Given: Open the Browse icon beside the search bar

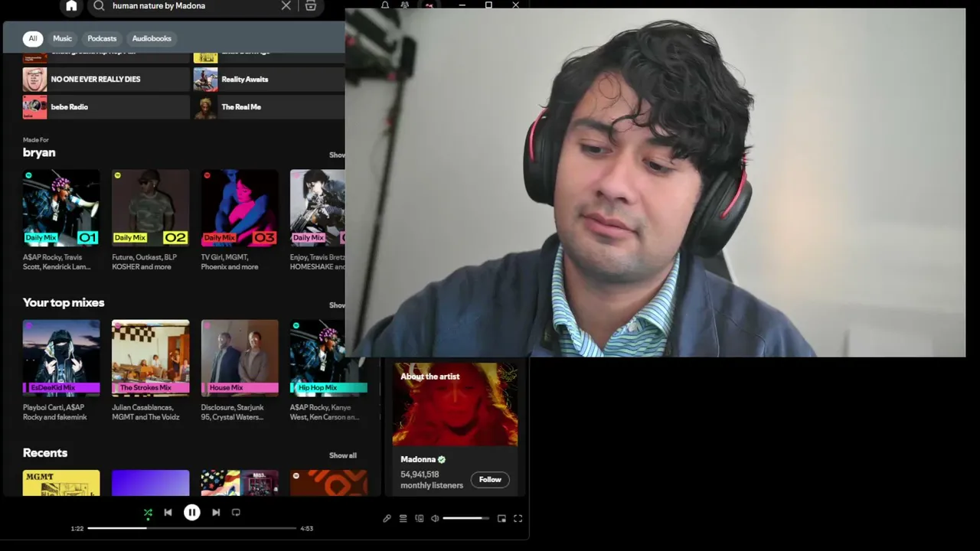Looking at the screenshot, I should coord(311,6).
